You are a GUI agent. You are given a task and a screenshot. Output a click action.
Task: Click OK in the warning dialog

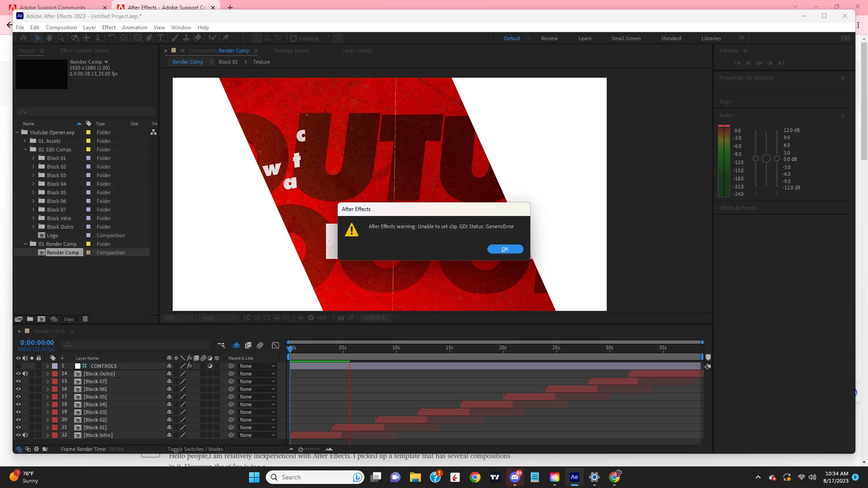505,249
